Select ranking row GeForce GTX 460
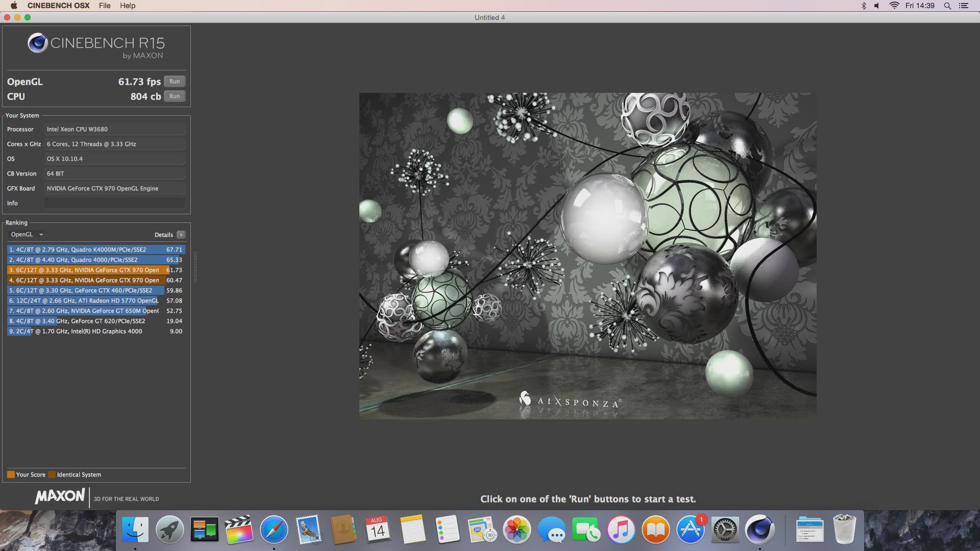 point(96,290)
